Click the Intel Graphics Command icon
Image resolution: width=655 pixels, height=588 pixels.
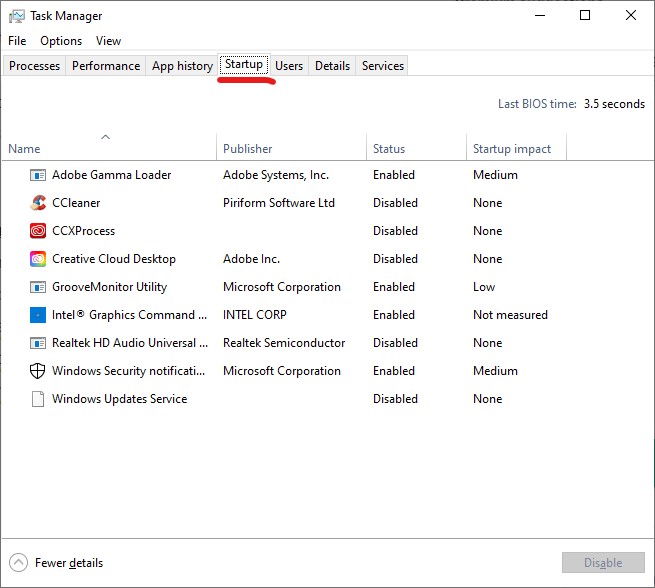[38, 315]
